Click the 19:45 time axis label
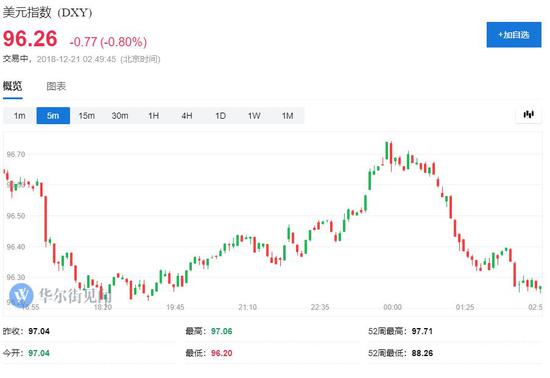Screen dimensions: 550x378 [175, 307]
